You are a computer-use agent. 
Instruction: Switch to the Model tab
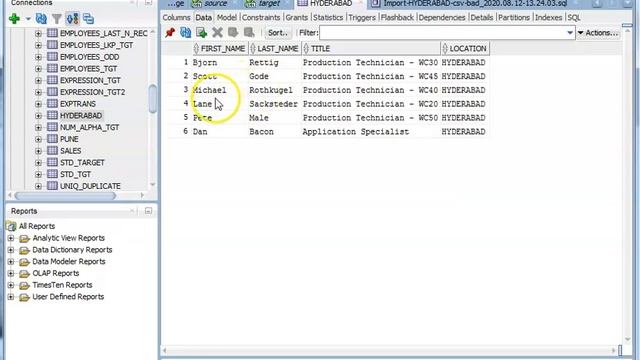pyautogui.click(x=227, y=18)
